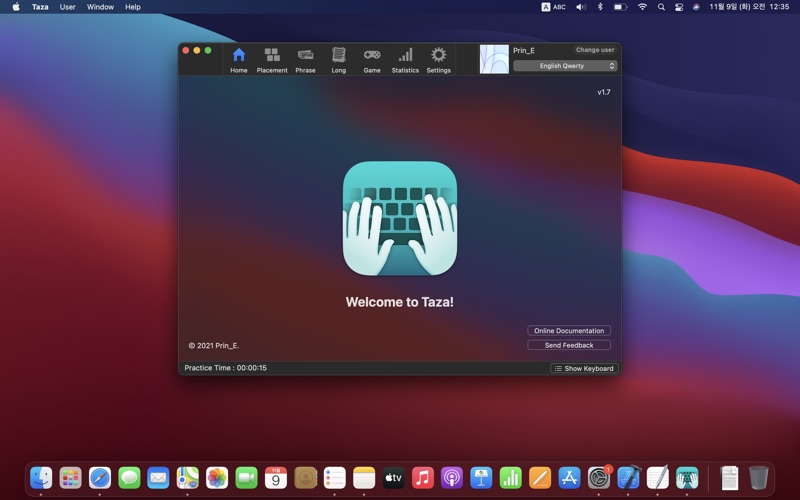
Task: Open Calendar from the dock
Action: click(276, 478)
